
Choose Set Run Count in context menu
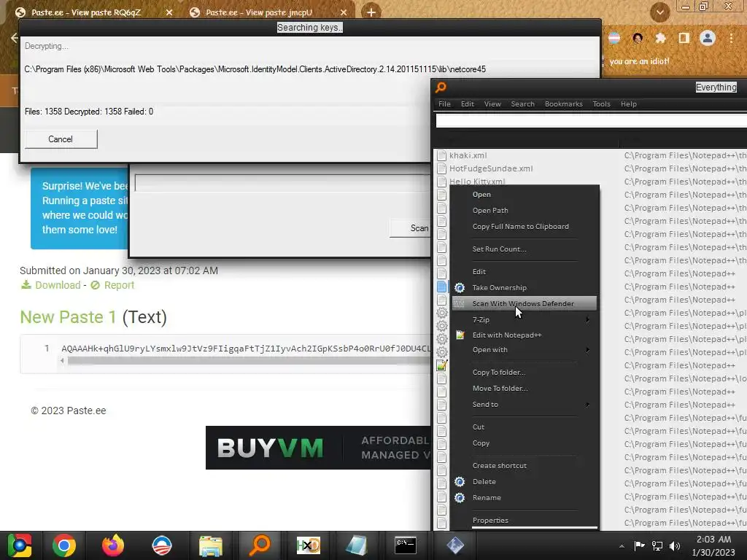(x=524, y=249)
